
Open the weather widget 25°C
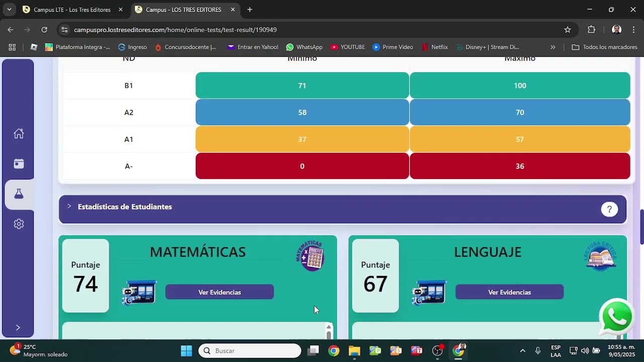[x=38, y=350]
